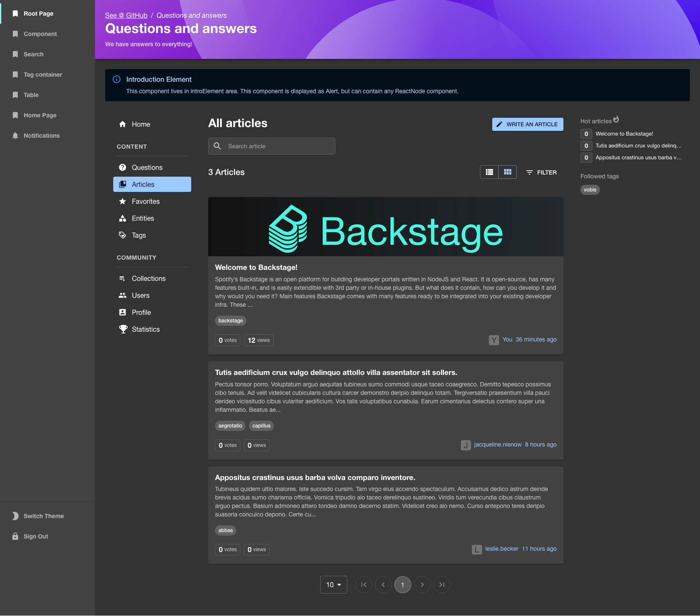The image size is (700, 616).
Task: Go to first page of articles
Action: pyautogui.click(x=364, y=585)
